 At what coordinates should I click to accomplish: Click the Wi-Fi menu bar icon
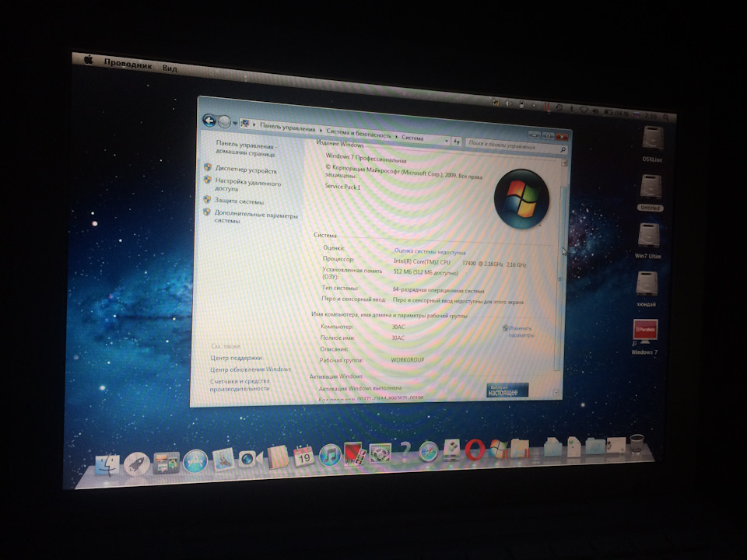(x=583, y=110)
